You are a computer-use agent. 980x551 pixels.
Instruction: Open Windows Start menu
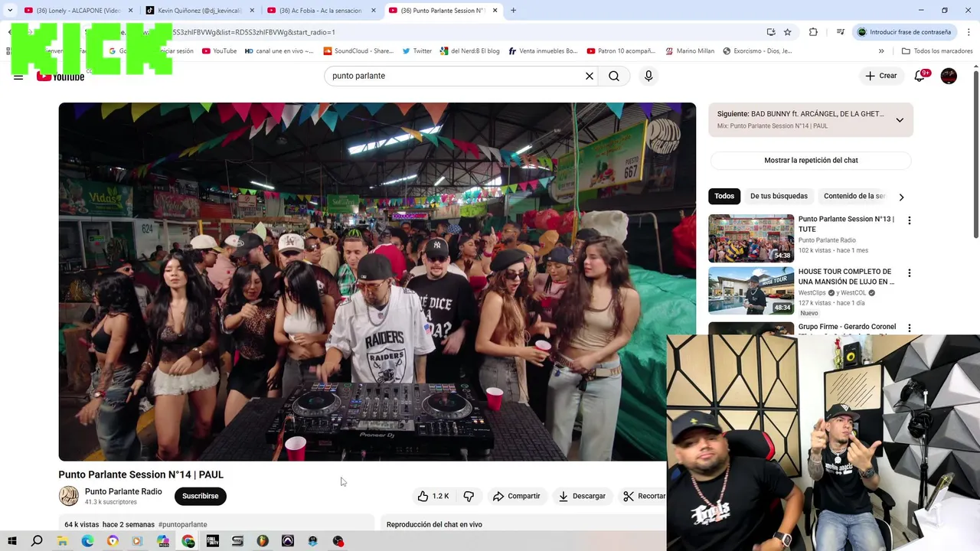tap(11, 541)
